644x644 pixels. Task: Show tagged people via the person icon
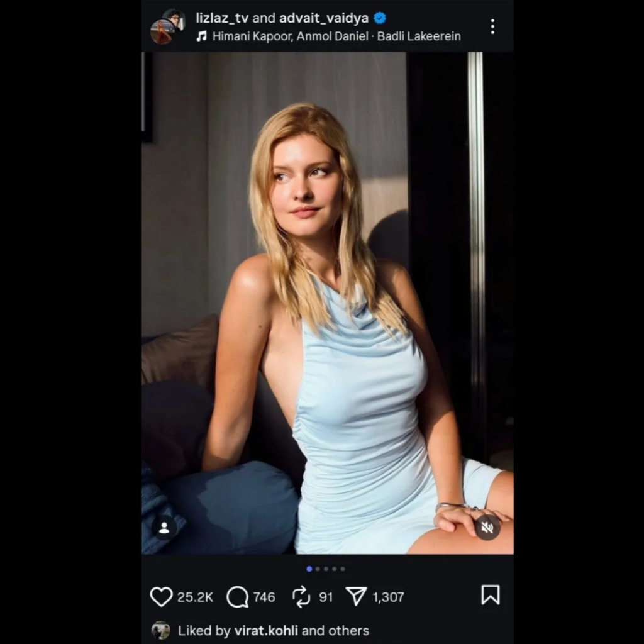(x=164, y=528)
